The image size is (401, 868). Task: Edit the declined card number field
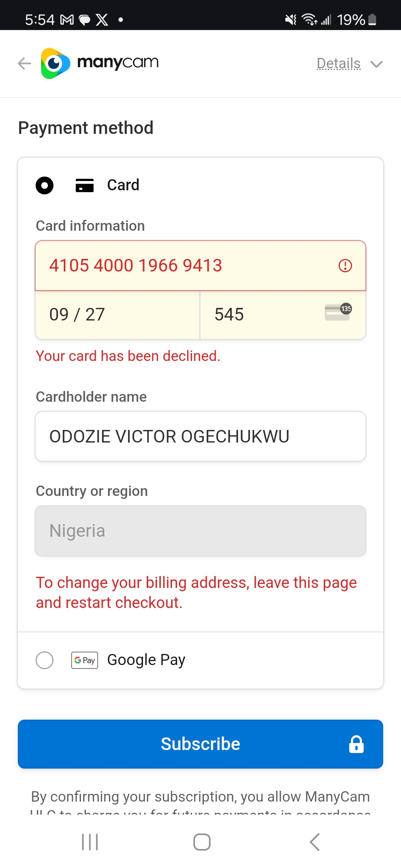coord(186,266)
